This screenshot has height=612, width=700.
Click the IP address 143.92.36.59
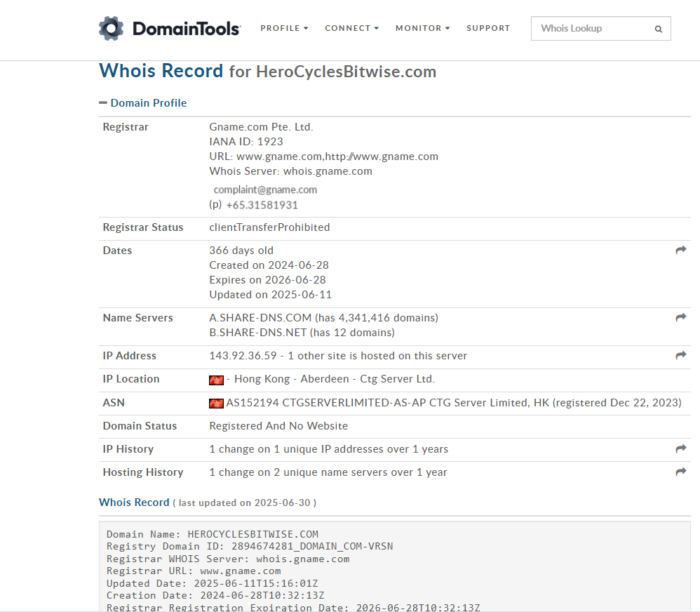pos(243,356)
